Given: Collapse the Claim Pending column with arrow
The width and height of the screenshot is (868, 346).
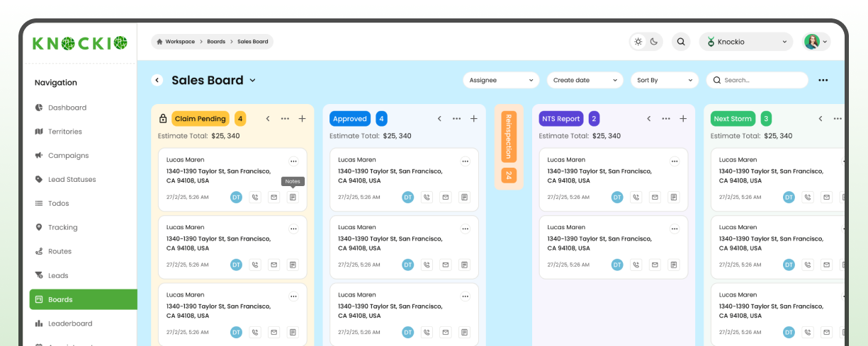Looking at the screenshot, I should tap(268, 119).
